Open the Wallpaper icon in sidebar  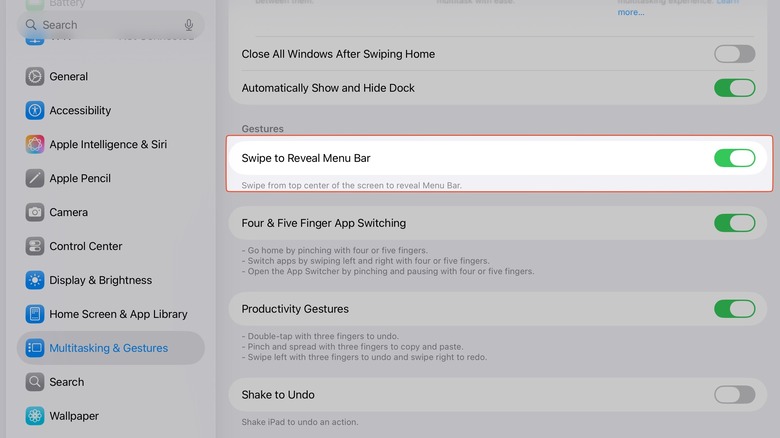[35, 416]
